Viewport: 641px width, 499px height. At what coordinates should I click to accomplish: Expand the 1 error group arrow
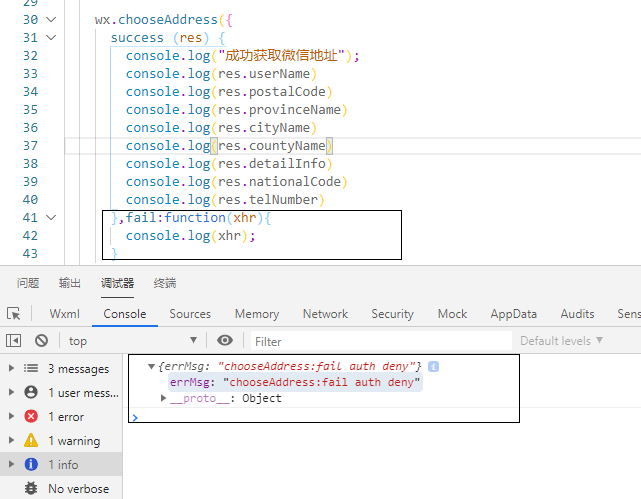11,416
